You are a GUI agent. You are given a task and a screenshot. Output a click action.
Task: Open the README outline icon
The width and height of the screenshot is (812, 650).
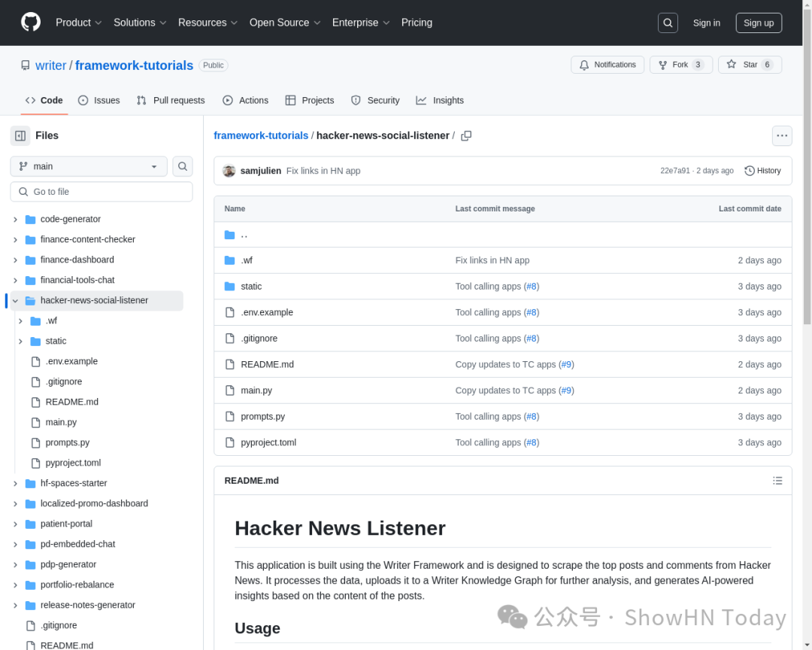(777, 480)
